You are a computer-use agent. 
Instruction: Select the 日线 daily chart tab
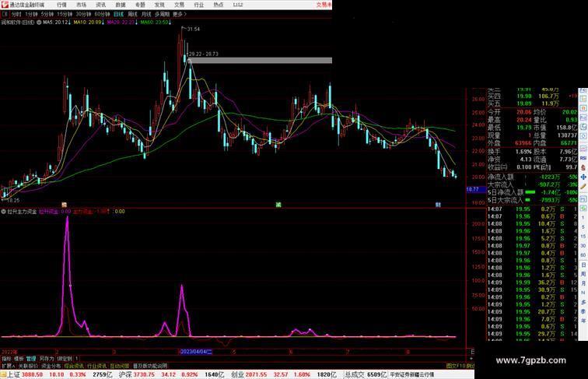[118, 14]
